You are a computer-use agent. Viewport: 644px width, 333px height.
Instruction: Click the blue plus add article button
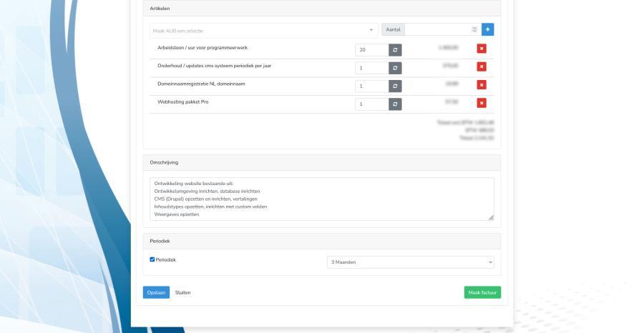coord(488,29)
